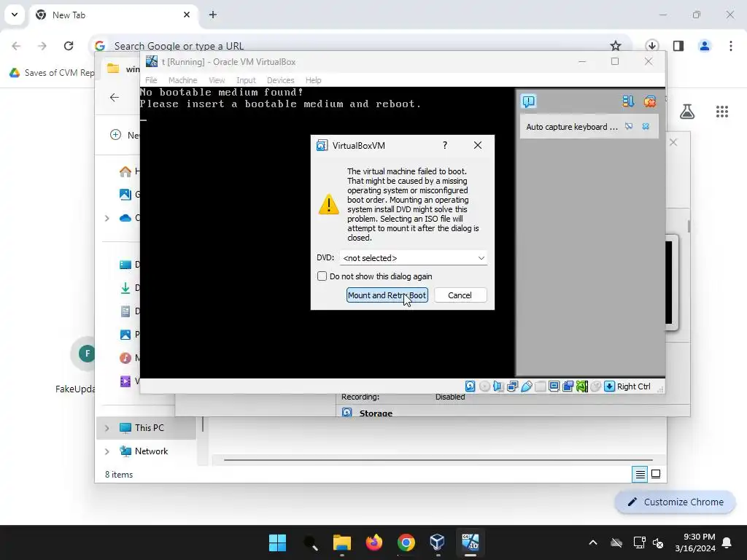Click the display settings status icon

[x=554, y=386]
